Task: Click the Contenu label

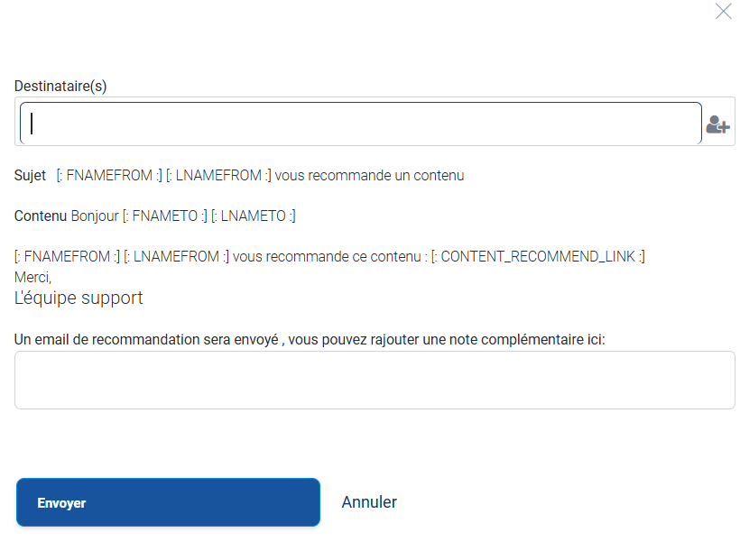Action: (41, 216)
